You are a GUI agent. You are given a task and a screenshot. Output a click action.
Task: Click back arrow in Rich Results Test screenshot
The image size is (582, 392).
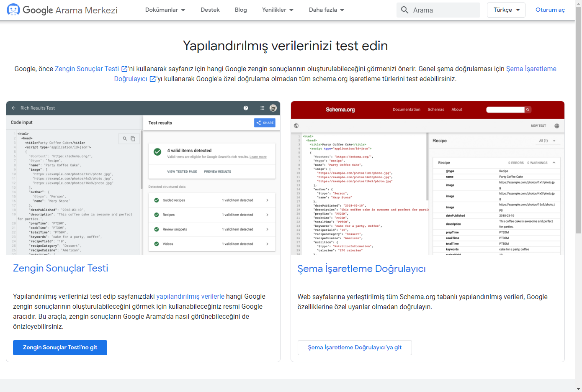(x=13, y=108)
